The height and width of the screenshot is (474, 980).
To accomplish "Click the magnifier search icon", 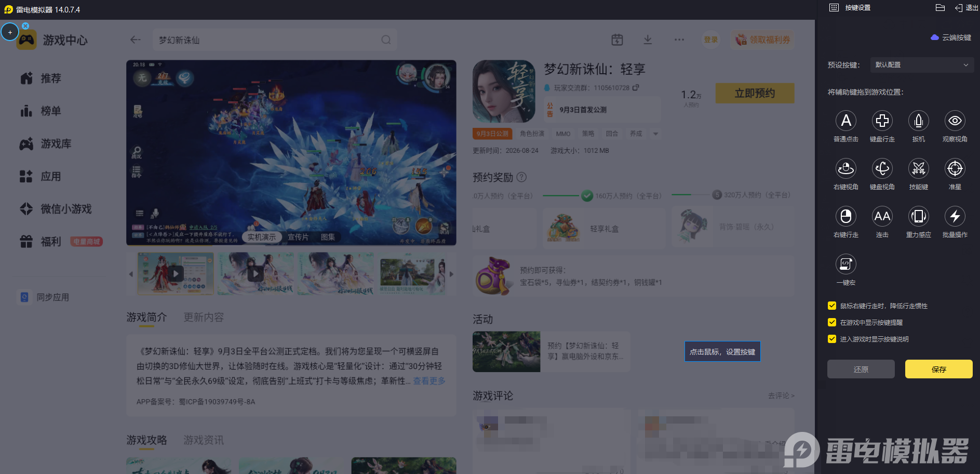I will tap(386, 40).
